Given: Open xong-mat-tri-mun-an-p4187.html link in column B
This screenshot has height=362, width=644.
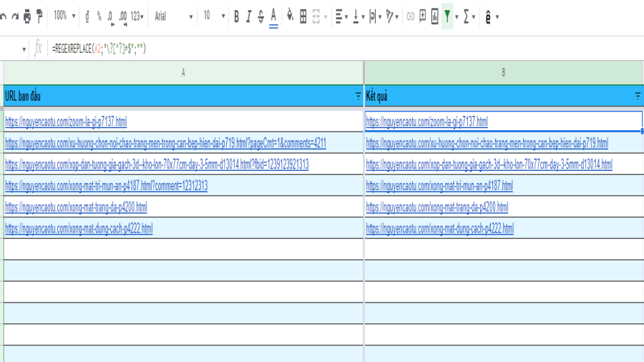Looking at the screenshot, I should [439, 185].
